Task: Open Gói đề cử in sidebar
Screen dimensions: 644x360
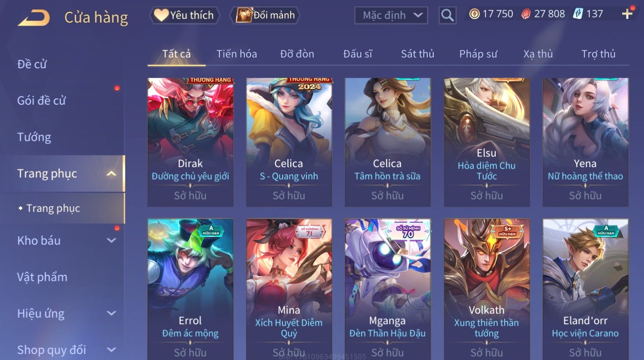Action: click(41, 101)
